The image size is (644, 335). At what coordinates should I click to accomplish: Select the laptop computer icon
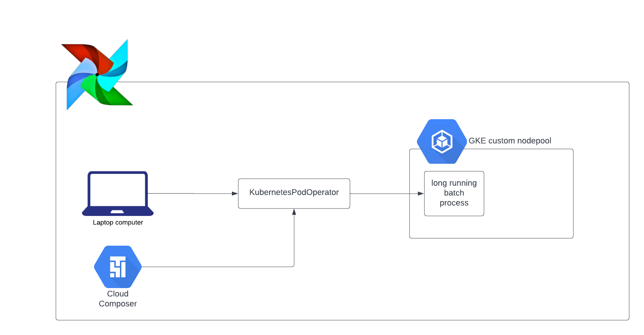point(118,194)
